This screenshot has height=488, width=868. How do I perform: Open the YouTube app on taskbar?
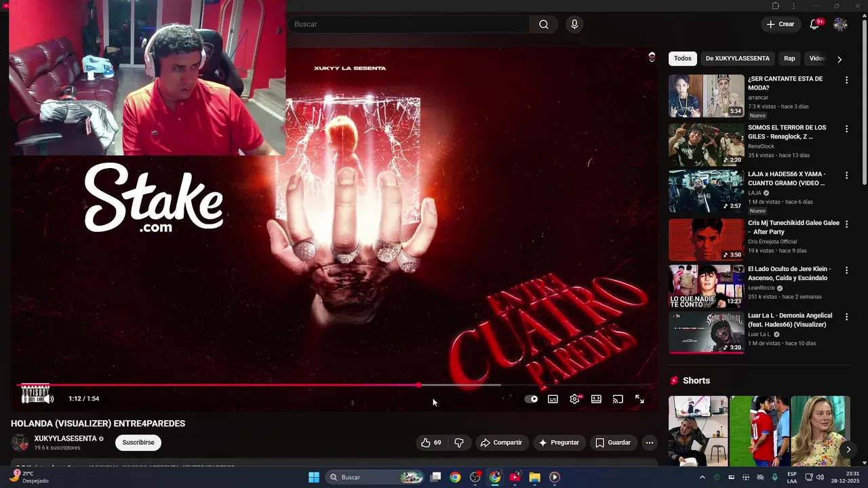coord(515,477)
